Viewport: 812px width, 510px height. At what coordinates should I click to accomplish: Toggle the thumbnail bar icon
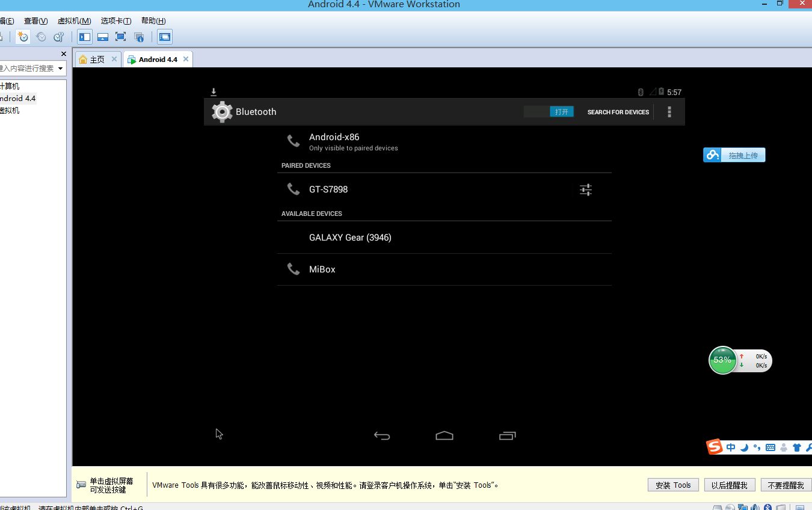coord(103,37)
